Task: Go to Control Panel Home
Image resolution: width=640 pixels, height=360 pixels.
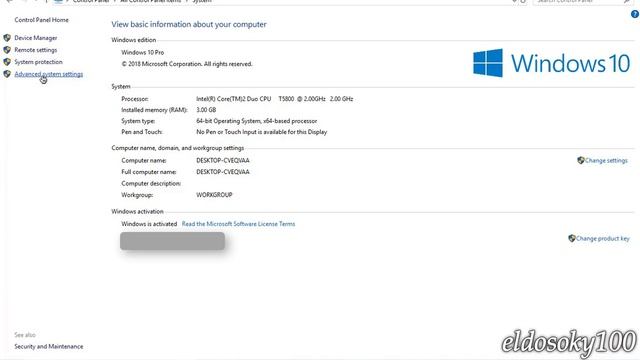Action: 42,20
